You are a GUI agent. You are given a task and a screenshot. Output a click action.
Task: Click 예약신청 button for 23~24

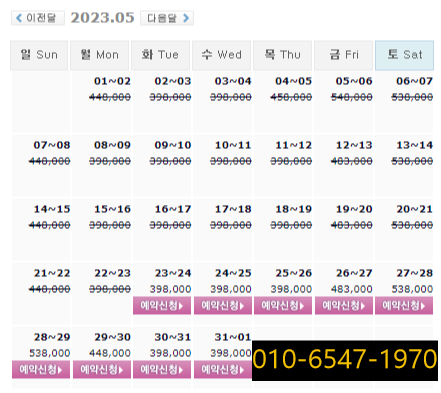click(162, 305)
